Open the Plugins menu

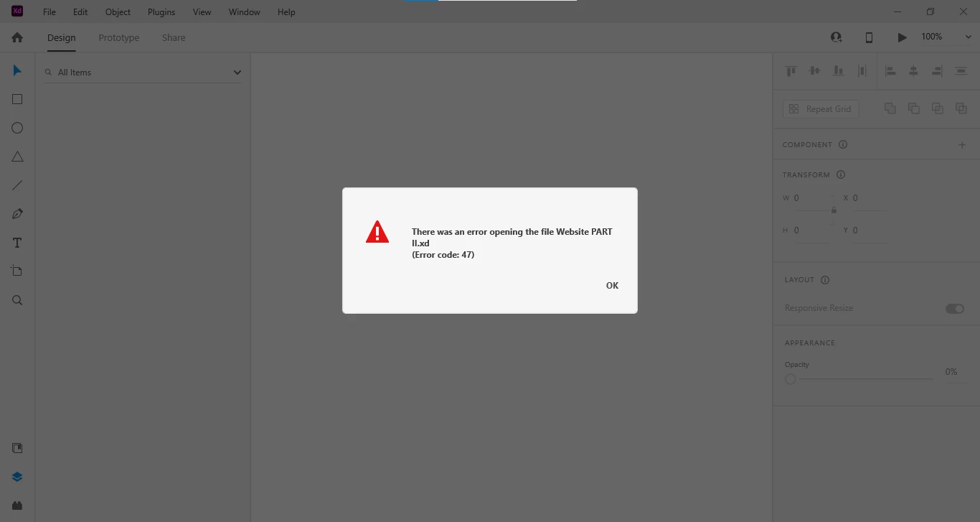(x=161, y=12)
